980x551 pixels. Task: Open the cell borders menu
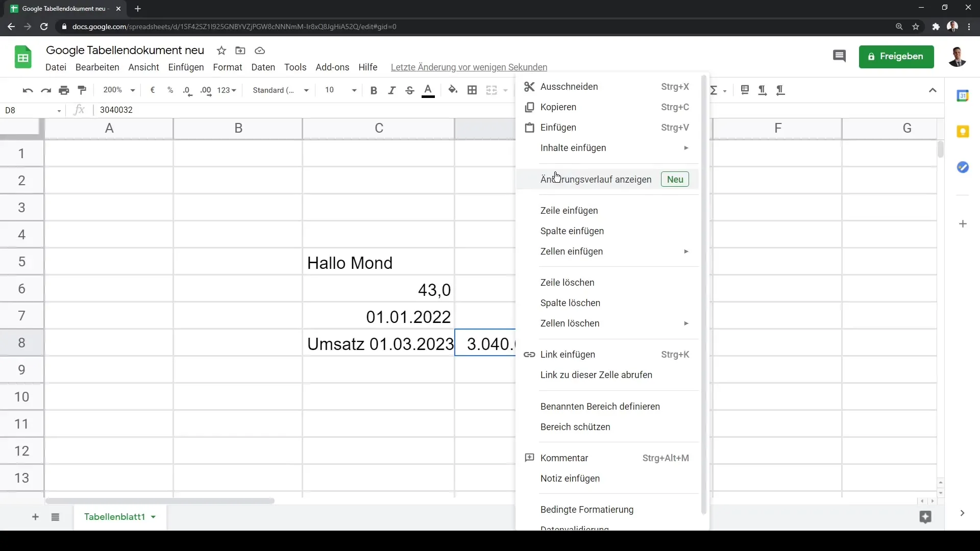472,90
